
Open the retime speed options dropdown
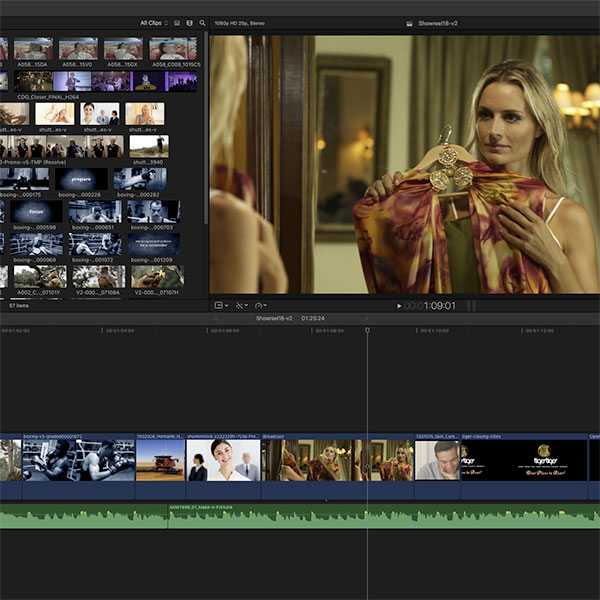(261, 305)
